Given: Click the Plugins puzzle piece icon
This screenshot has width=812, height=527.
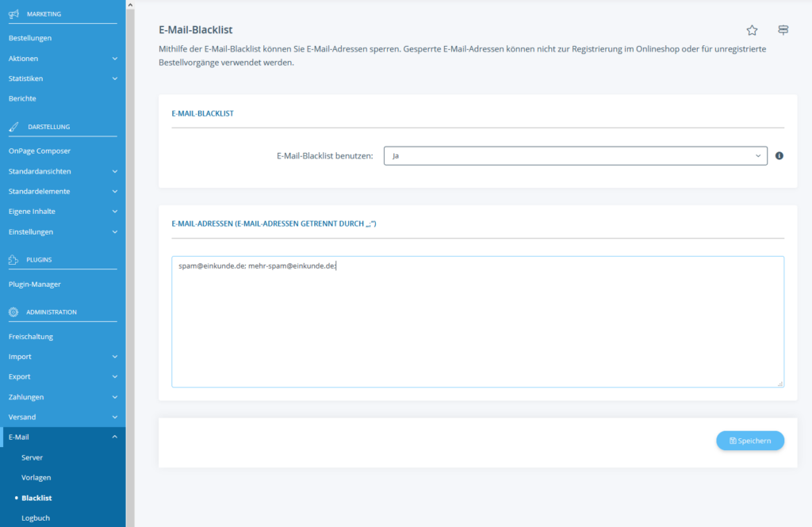Looking at the screenshot, I should coord(12,259).
